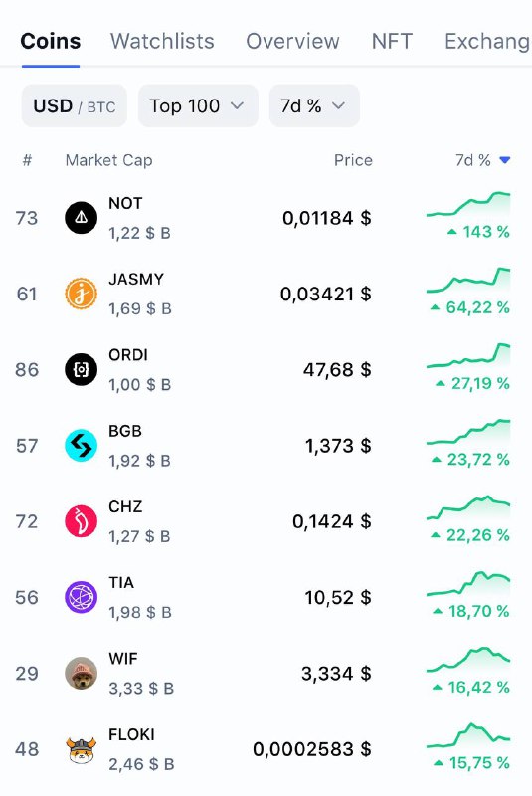Toggle the USD / BTC currency switch
Viewport: 532px width, 796px height.
[74, 106]
